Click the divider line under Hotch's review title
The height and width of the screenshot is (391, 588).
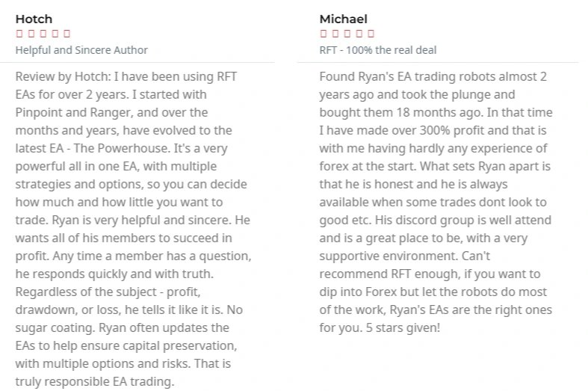tap(137, 62)
